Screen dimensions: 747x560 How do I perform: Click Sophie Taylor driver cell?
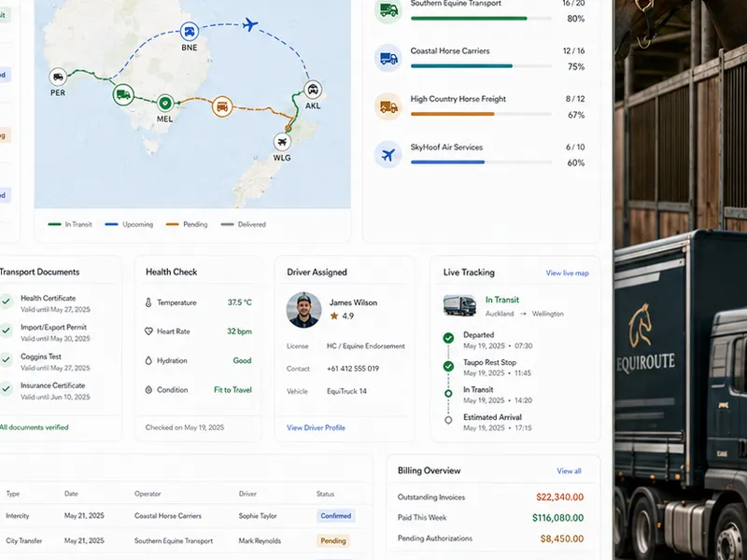coord(258,516)
